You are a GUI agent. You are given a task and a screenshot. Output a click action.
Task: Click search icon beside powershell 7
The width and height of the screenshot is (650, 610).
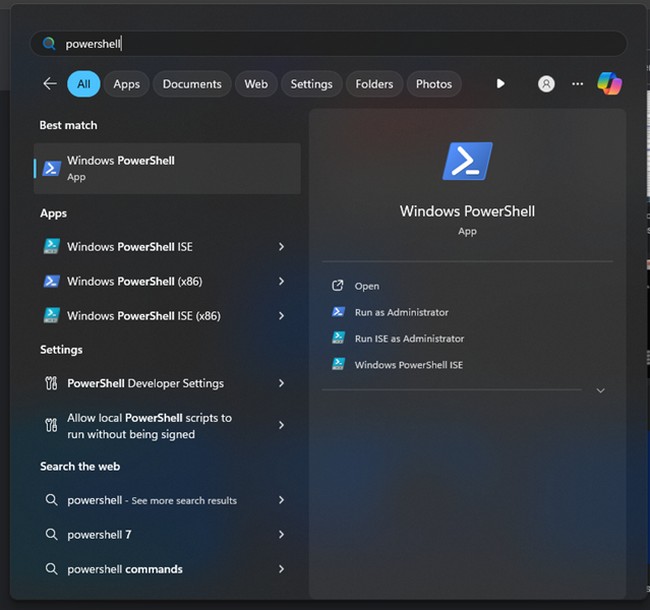tap(51, 534)
